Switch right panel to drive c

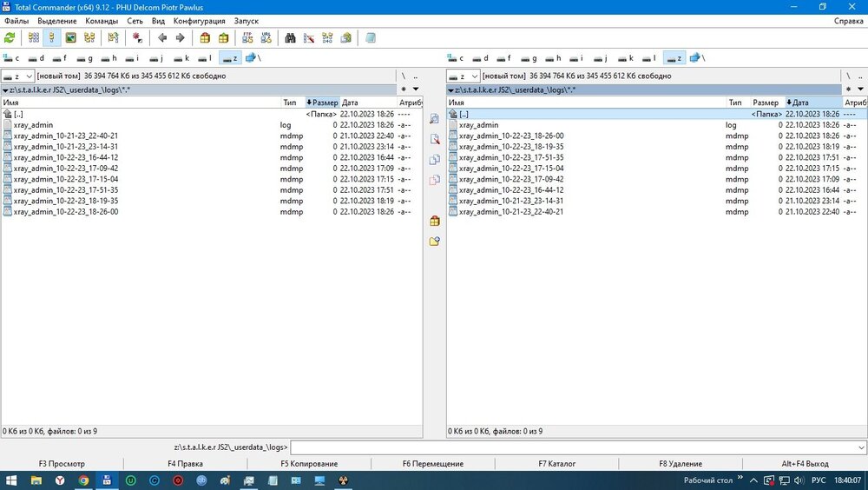click(456, 58)
